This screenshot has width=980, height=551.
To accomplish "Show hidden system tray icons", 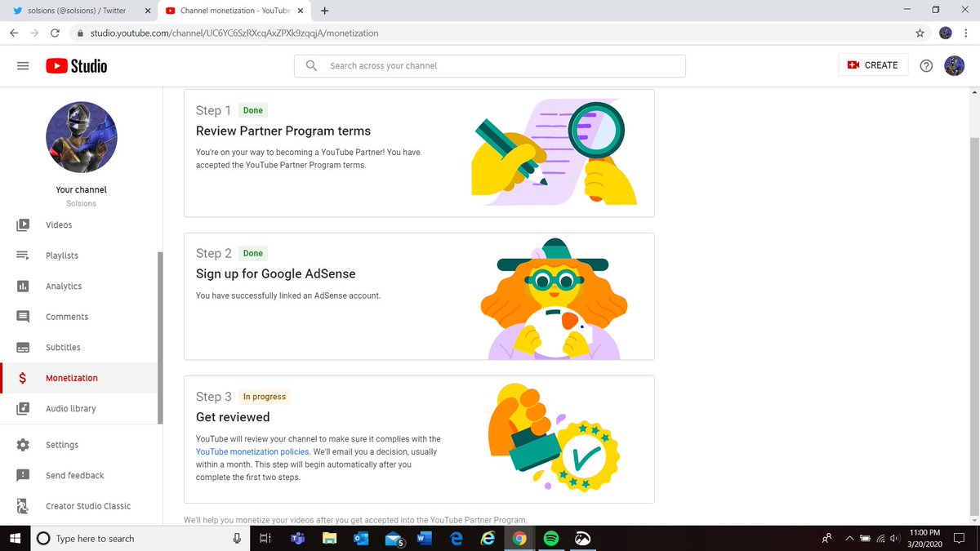I will pos(849,539).
